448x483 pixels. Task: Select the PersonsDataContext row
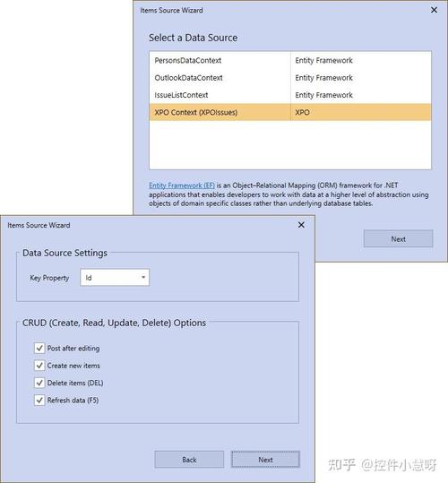tap(290, 60)
